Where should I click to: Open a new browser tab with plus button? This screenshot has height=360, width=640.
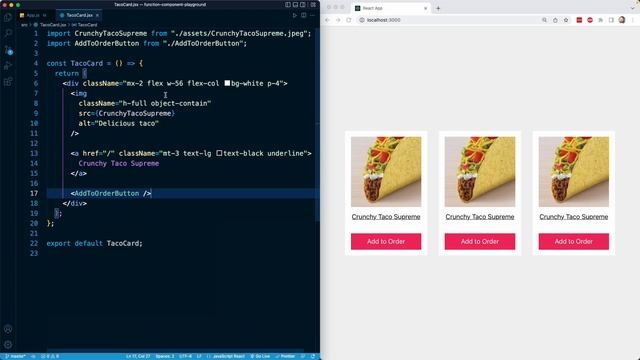438,8
